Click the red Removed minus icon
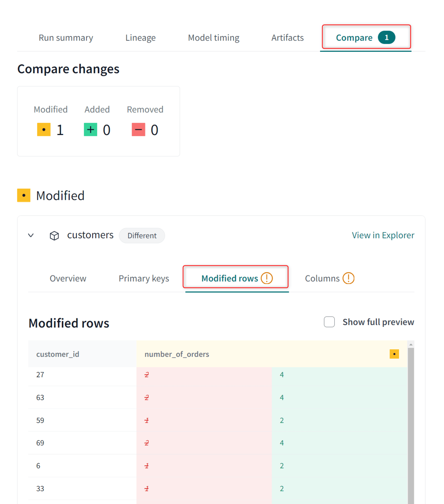 pos(138,130)
